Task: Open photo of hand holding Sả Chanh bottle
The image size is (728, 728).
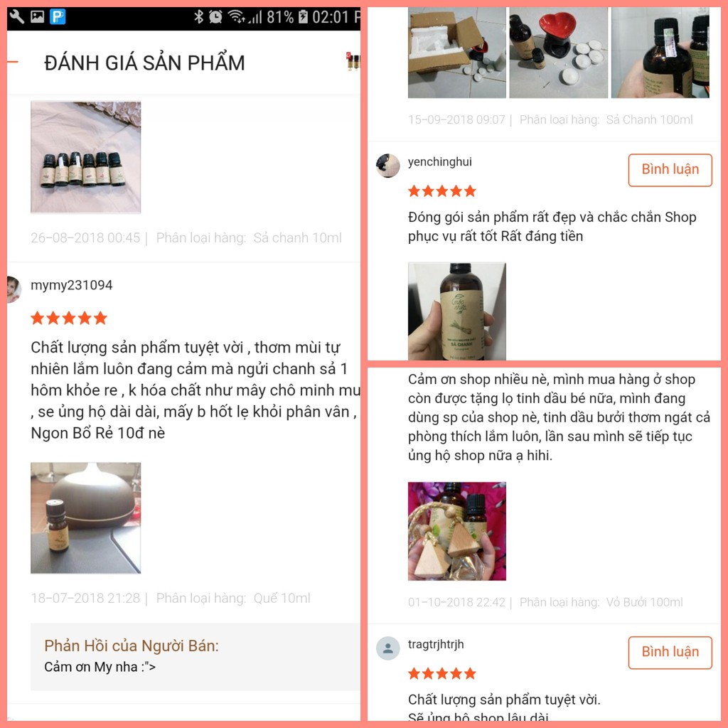Action: coord(457,311)
